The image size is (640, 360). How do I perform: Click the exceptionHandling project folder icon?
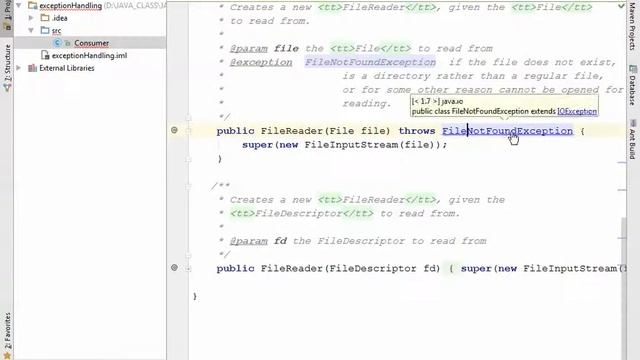click(33, 6)
